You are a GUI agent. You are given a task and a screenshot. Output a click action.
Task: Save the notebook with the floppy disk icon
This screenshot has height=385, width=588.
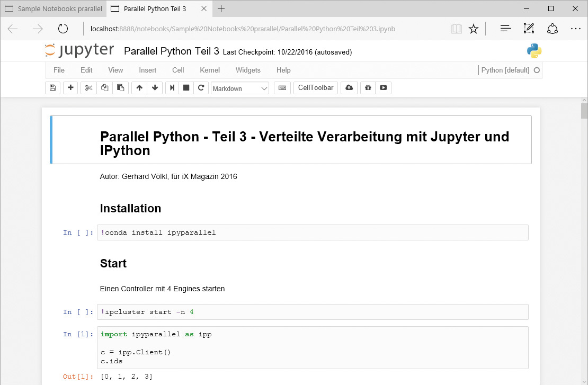click(x=52, y=88)
